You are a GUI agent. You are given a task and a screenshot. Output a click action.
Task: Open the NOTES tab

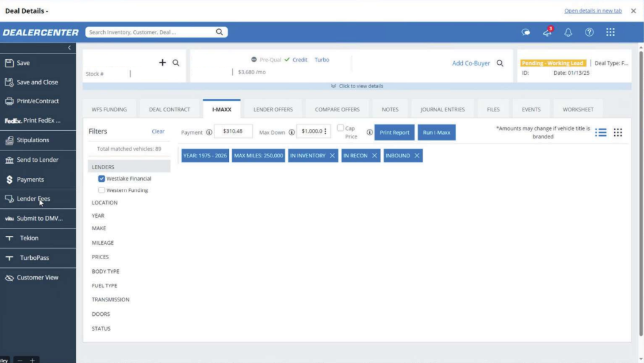tap(390, 109)
